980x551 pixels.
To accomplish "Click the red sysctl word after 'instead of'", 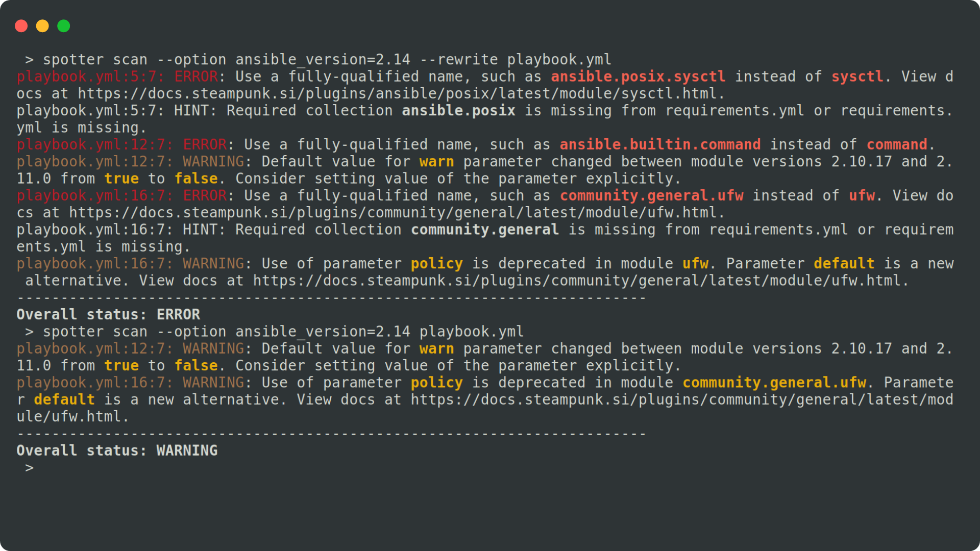I will [857, 77].
